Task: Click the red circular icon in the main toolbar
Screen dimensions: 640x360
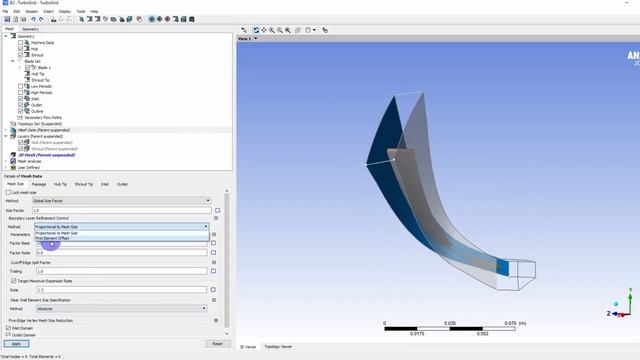Action: tap(167, 19)
